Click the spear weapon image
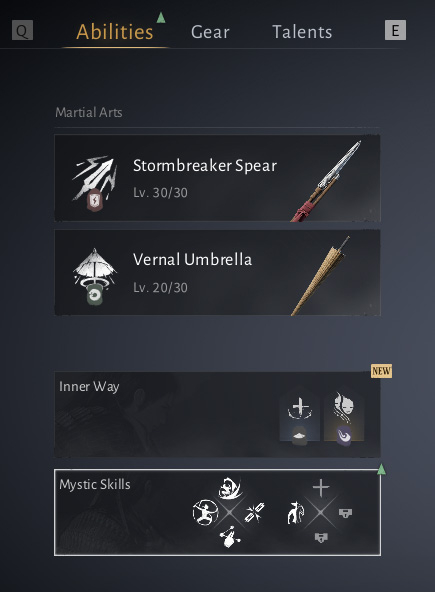 click(x=326, y=181)
